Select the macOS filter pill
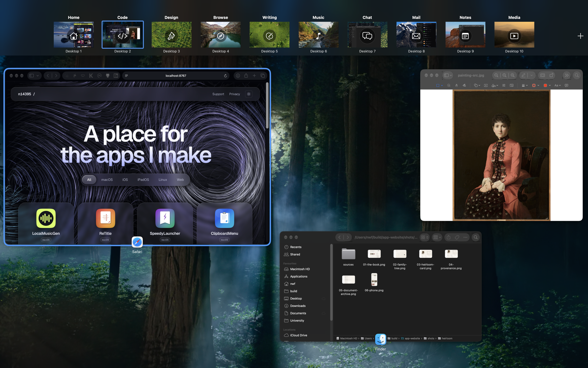The height and width of the screenshot is (368, 588). tap(107, 180)
